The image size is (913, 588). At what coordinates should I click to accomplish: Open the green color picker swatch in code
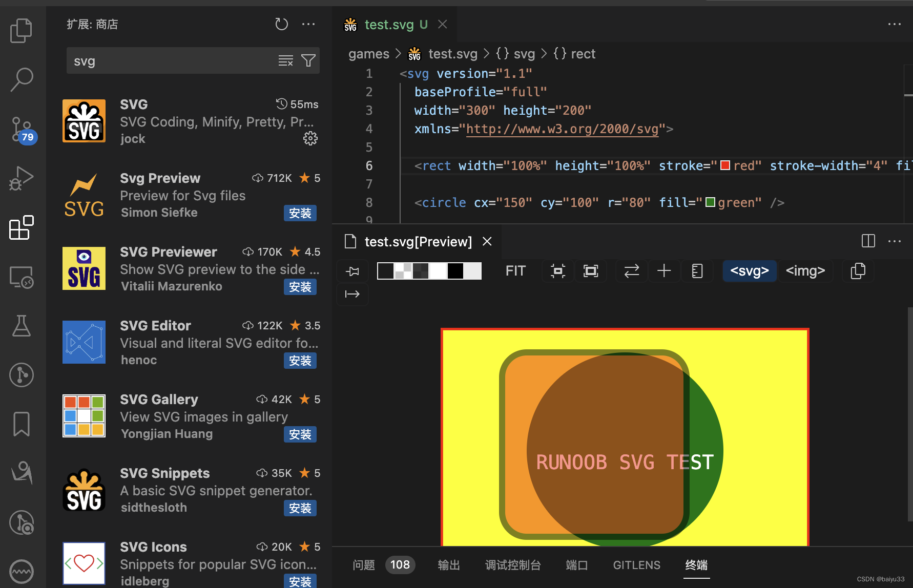[x=710, y=202]
